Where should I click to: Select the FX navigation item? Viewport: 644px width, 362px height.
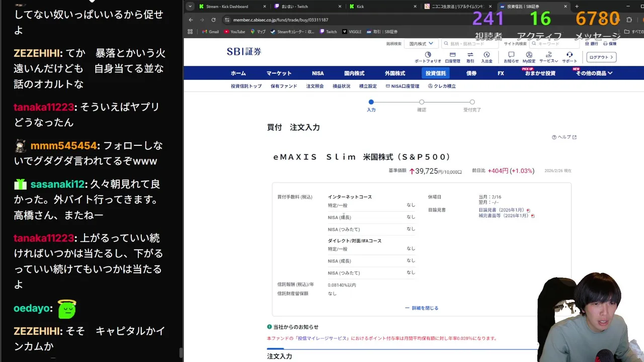[x=501, y=73]
